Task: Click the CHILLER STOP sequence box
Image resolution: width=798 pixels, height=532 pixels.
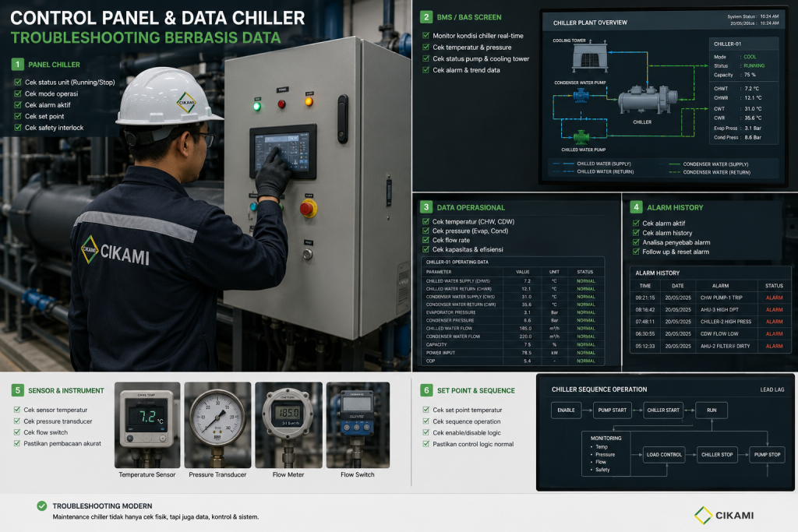Action: point(717,455)
